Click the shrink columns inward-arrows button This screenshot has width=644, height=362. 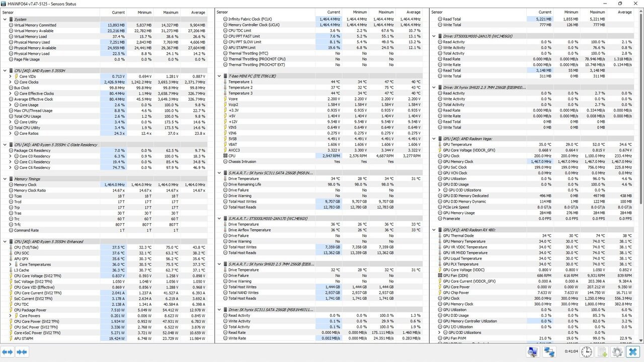point(22,352)
